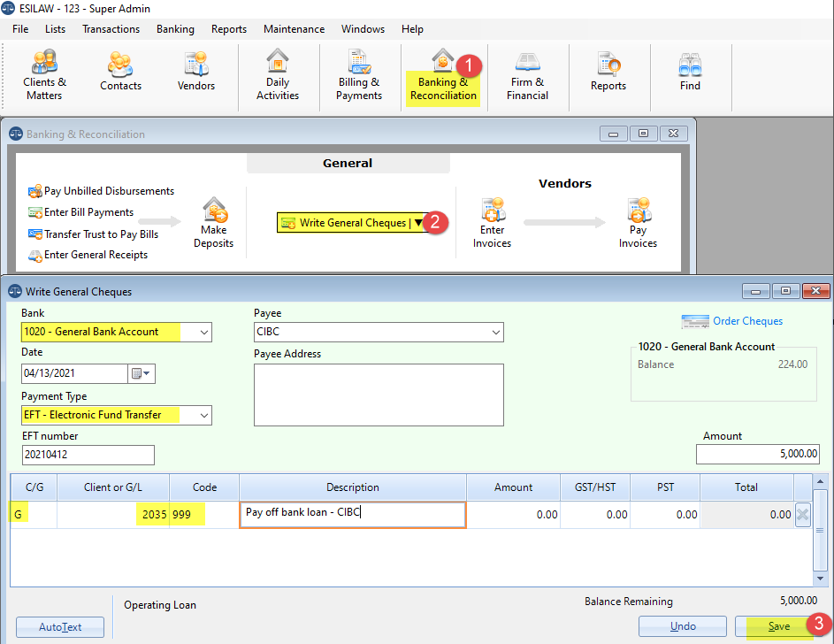Expand the Write General Cheques dropdown arrow
834x644 pixels.
(x=418, y=223)
